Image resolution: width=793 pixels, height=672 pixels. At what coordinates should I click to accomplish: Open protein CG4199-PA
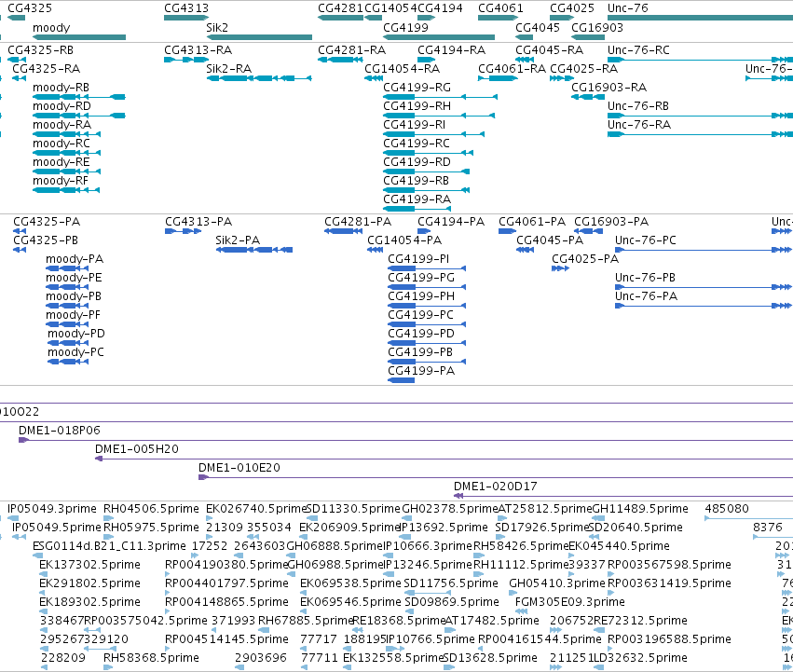click(401, 380)
